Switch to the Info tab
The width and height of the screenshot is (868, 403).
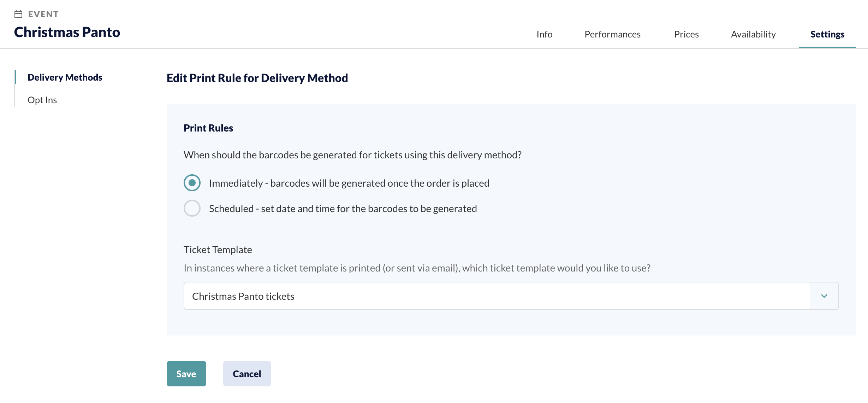[x=544, y=34]
